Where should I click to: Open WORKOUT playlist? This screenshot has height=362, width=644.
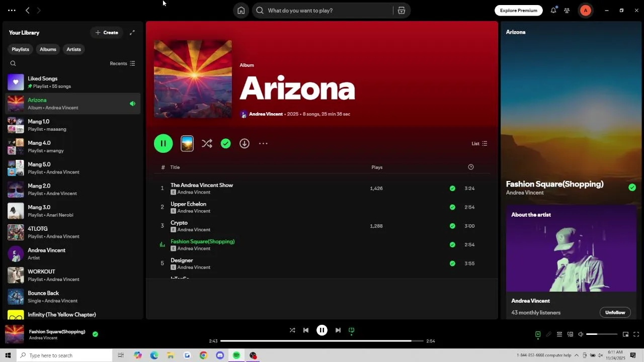[x=73, y=275]
